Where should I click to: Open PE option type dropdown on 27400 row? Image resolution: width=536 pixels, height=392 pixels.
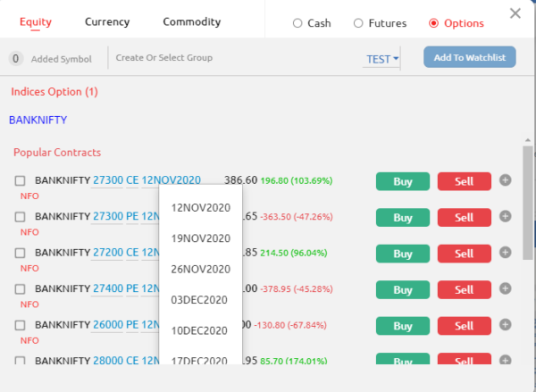pos(132,288)
